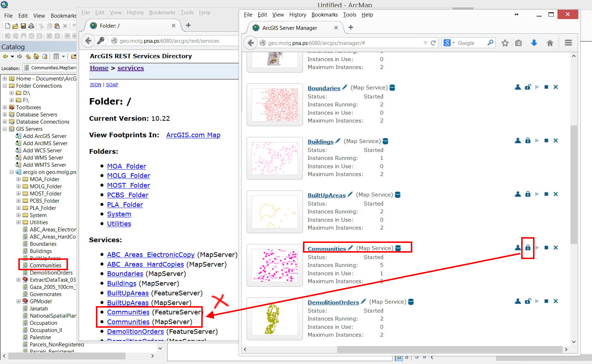Expand PCBS_Folder in Catalog tree
592x364 pixels.
click(18, 201)
